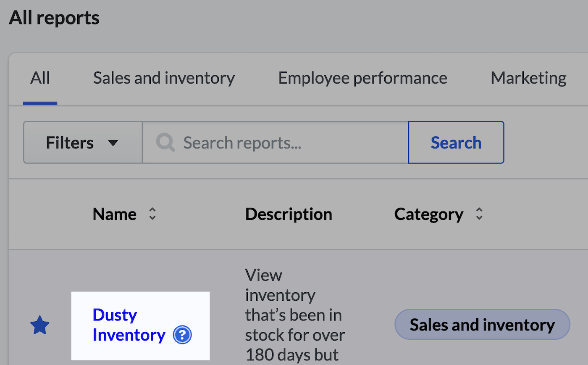Expand the Filters options chevron
The image size is (588, 365).
tap(113, 142)
